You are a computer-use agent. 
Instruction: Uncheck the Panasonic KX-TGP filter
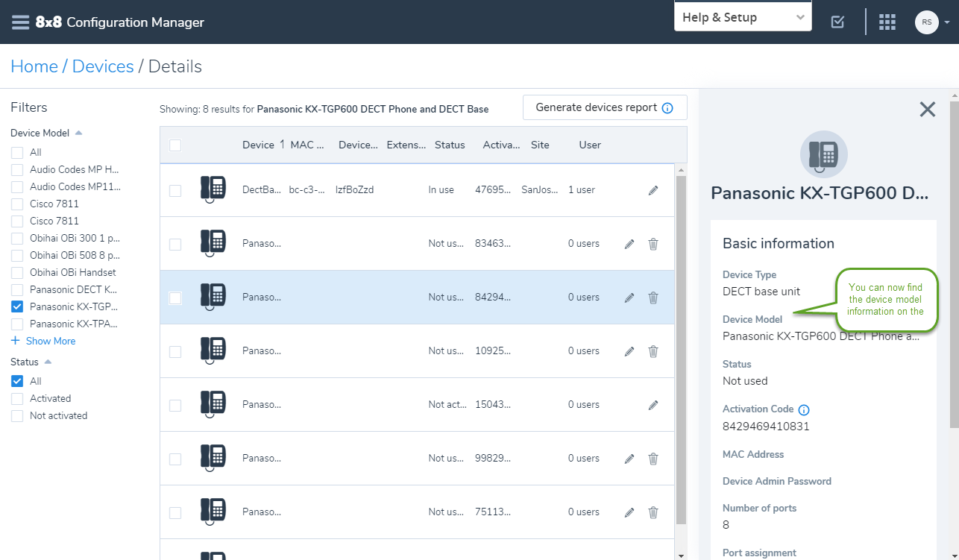click(17, 306)
